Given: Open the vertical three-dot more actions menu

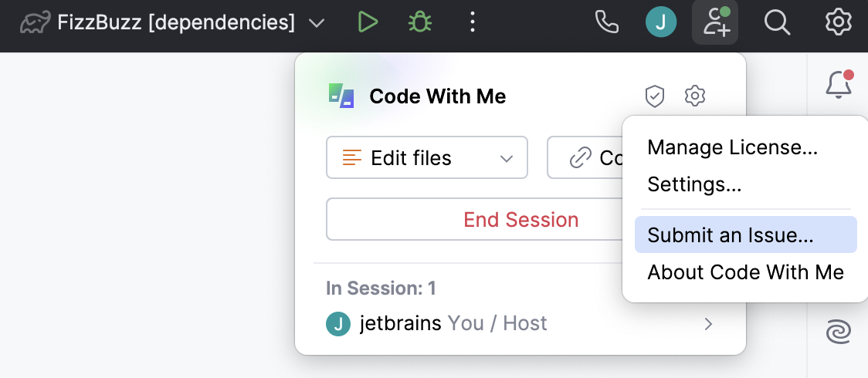Looking at the screenshot, I should [472, 23].
